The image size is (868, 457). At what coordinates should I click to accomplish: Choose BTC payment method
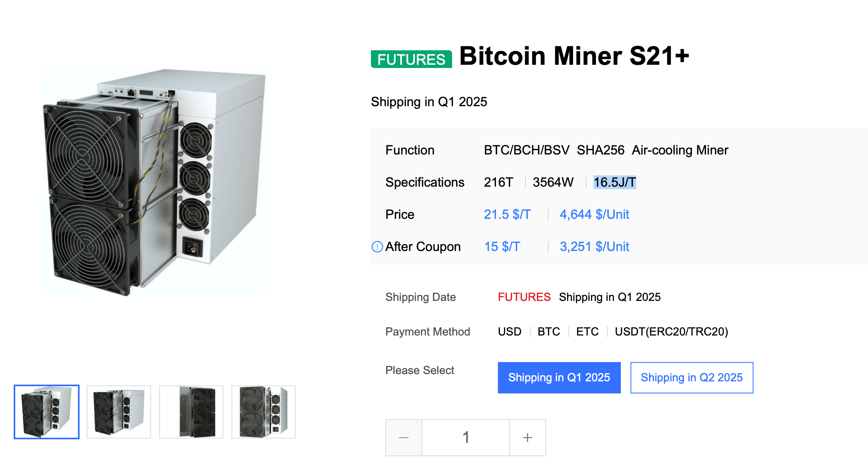coord(549,331)
